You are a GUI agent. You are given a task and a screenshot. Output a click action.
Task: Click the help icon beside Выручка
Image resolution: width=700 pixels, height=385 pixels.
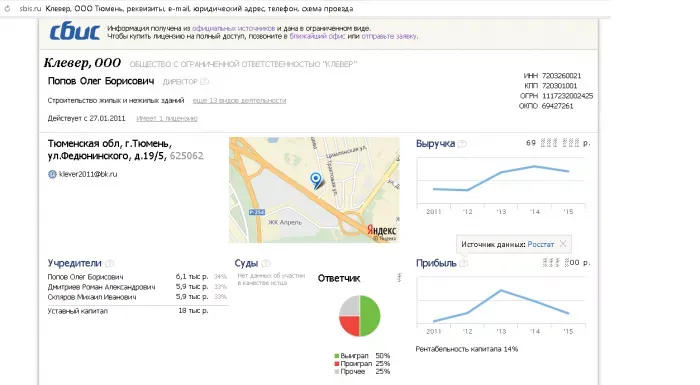click(x=462, y=144)
